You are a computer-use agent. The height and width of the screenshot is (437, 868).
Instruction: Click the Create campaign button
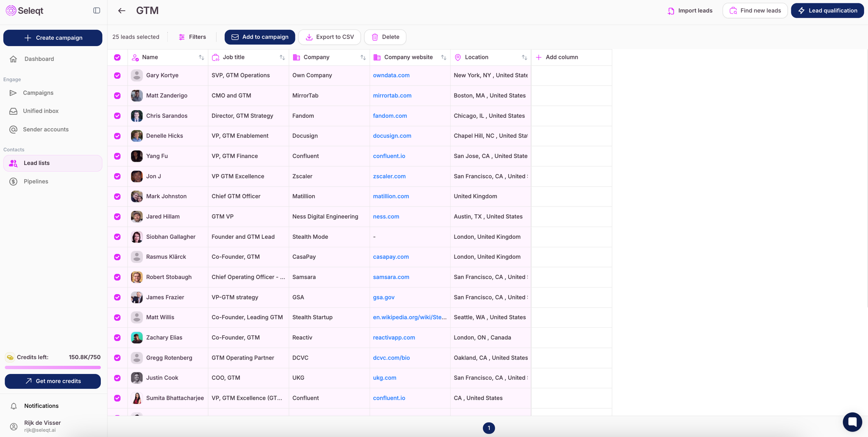(x=53, y=38)
